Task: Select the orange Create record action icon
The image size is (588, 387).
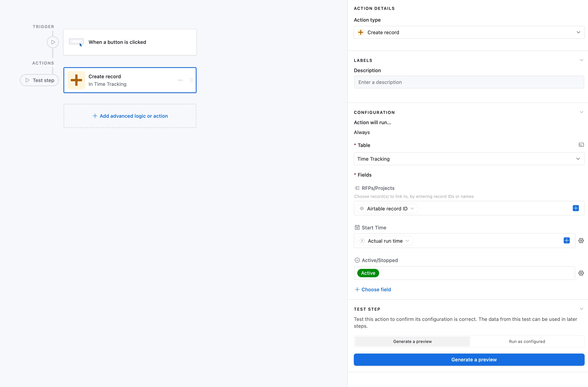Action: 76,80
